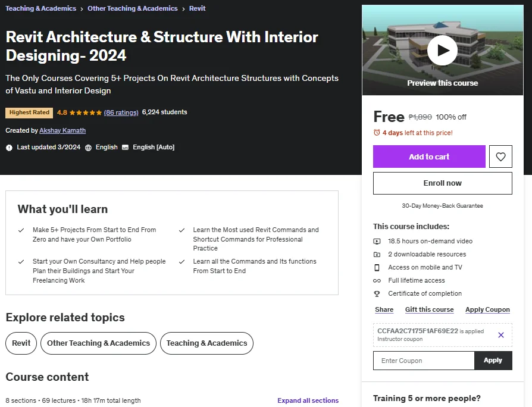Click the alarm clock icon by 4 days left

(377, 133)
